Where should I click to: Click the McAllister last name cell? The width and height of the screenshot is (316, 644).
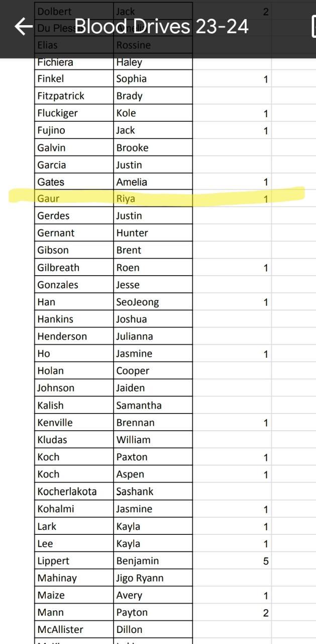coord(74,630)
